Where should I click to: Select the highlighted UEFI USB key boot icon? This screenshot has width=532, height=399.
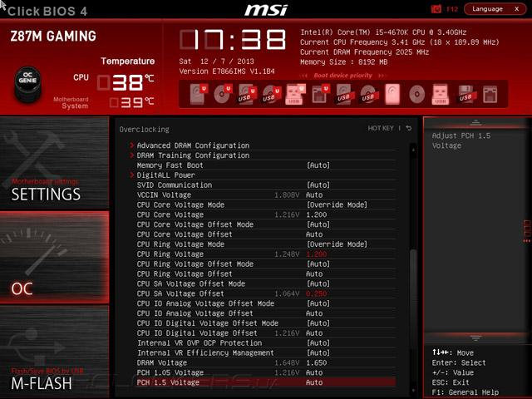click(295, 94)
